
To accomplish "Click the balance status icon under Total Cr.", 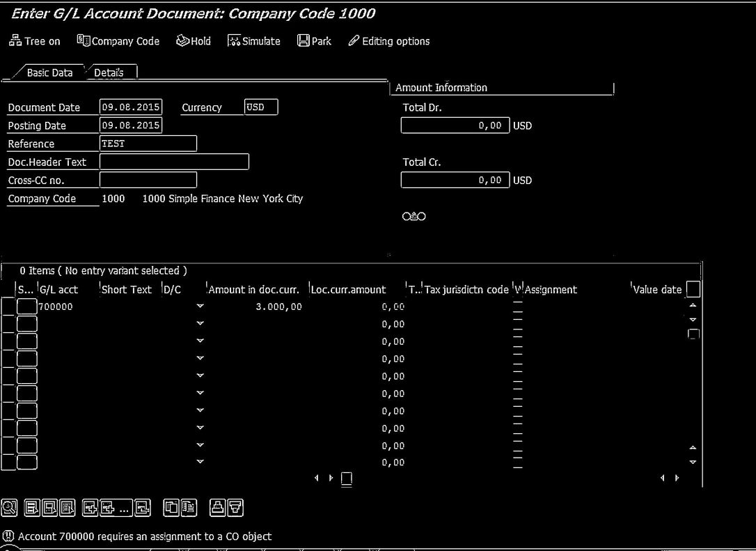I will [x=414, y=216].
